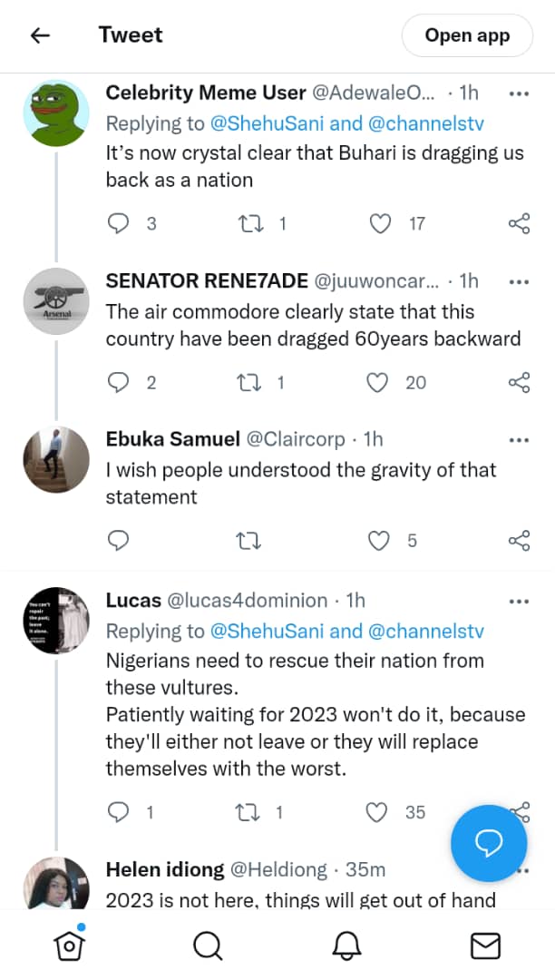The height and width of the screenshot is (980, 555).
Task: Open the Notifications bell tab
Action: pos(346,946)
